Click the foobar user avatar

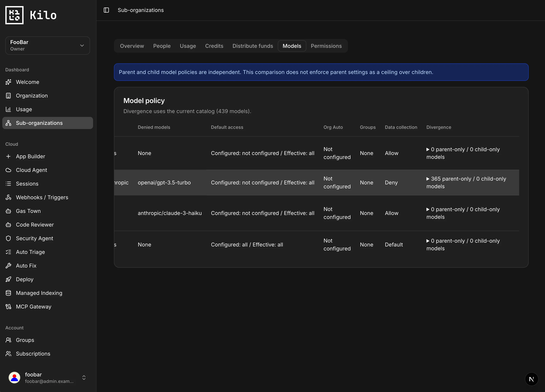(x=14, y=378)
